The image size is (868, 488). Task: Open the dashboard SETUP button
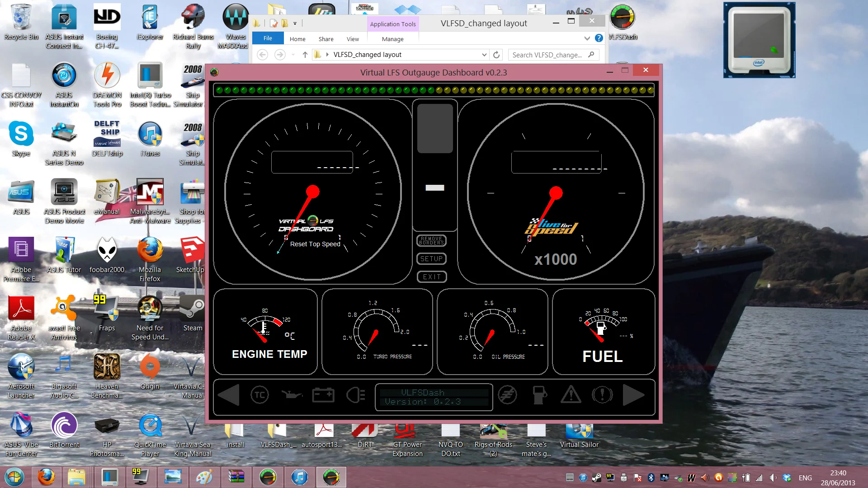[431, 259]
